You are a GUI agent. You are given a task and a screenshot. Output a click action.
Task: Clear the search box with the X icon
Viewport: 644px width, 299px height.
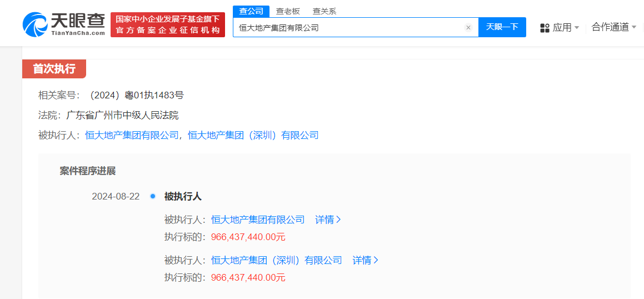(x=468, y=28)
